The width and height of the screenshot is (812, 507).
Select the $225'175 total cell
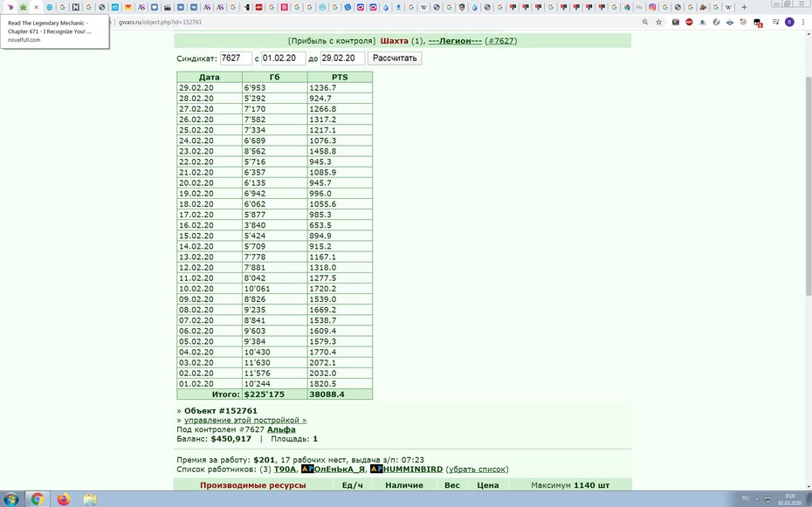(274, 394)
